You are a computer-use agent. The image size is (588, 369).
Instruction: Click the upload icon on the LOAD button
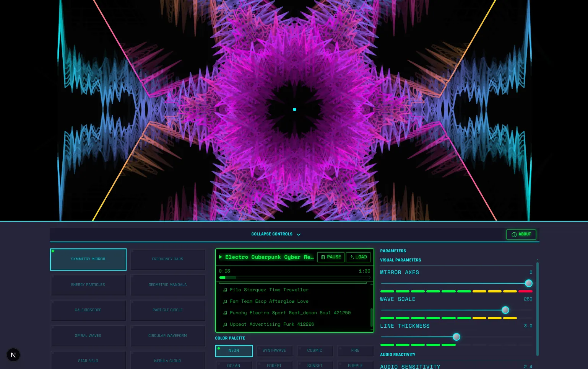(351, 257)
